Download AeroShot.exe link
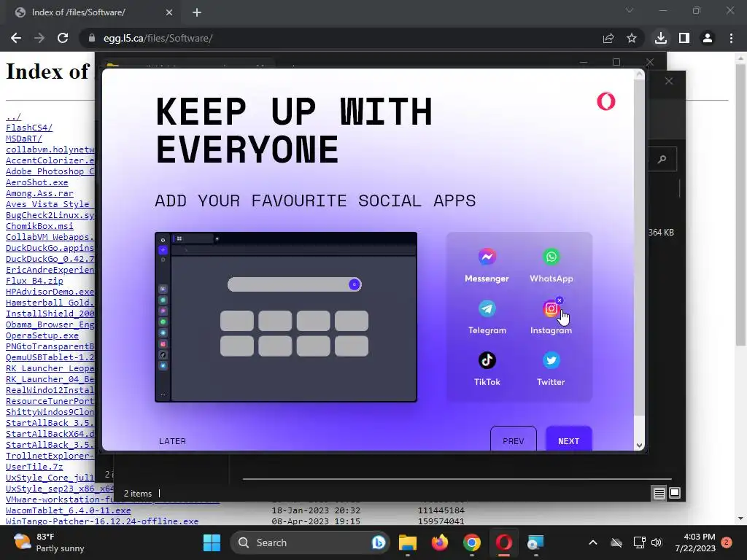 36,182
